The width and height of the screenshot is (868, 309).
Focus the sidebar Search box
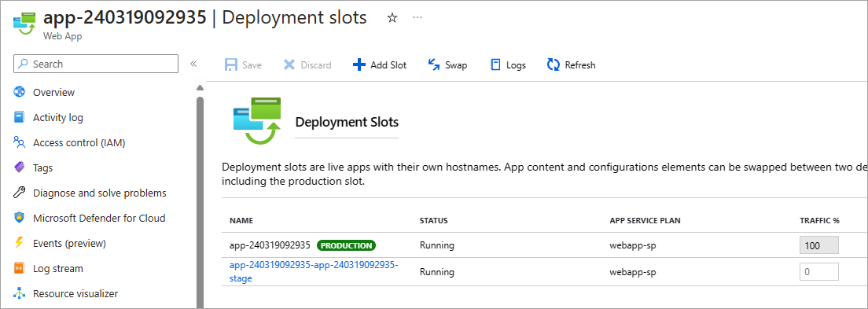tap(96, 64)
